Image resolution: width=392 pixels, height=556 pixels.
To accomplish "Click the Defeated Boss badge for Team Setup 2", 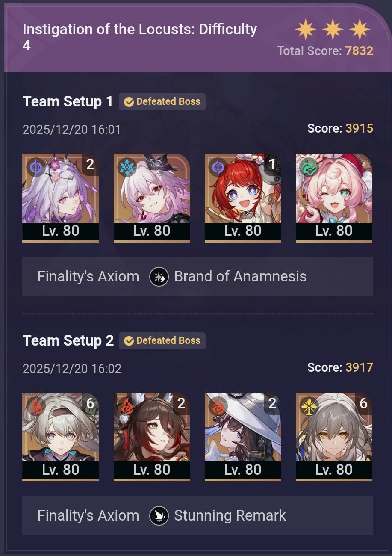I will (x=162, y=341).
